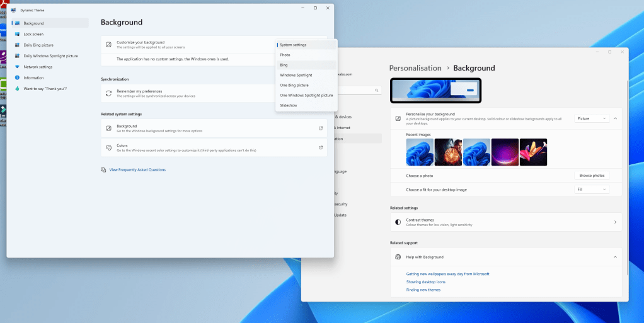
Task: Open the Picture dropdown in Settings window
Action: (x=592, y=118)
